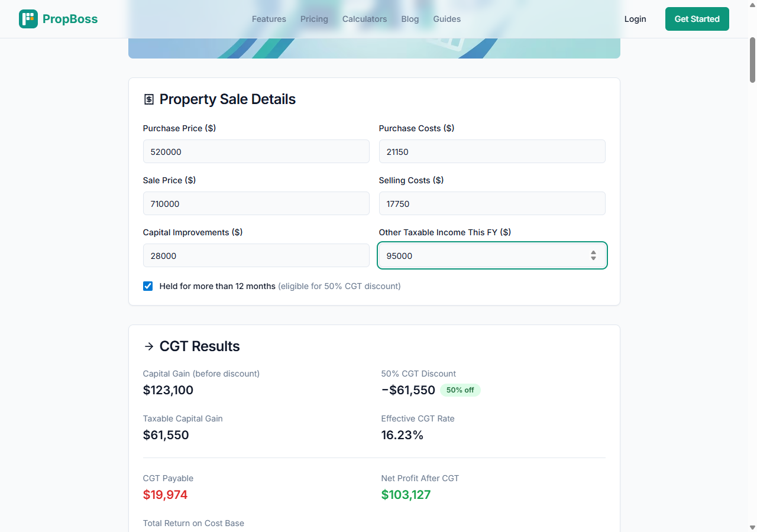Click the arrow icon next to CGT Results
This screenshot has height=532, width=757.
pos(148,346)
